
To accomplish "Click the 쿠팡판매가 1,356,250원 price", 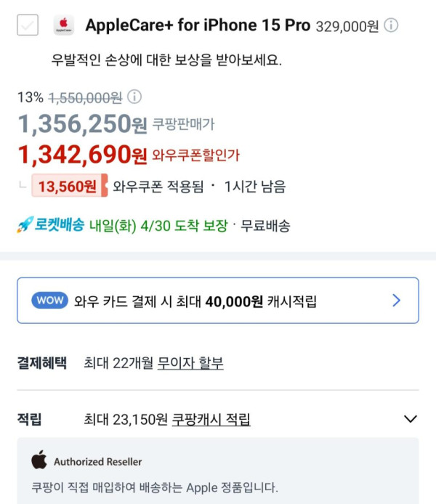I will [83, 125].
